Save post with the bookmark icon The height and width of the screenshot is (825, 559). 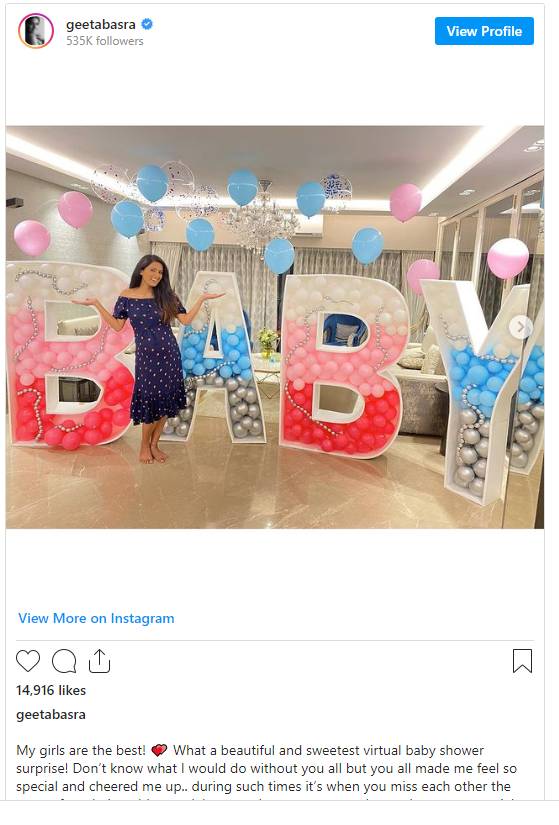[522, 661]
